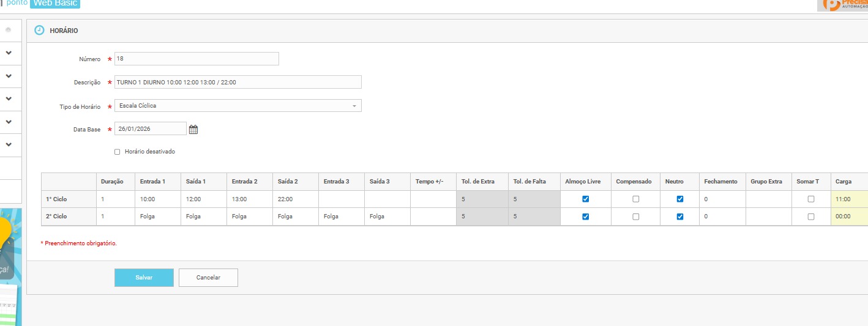Click the Descrição text field

point(238,82)
